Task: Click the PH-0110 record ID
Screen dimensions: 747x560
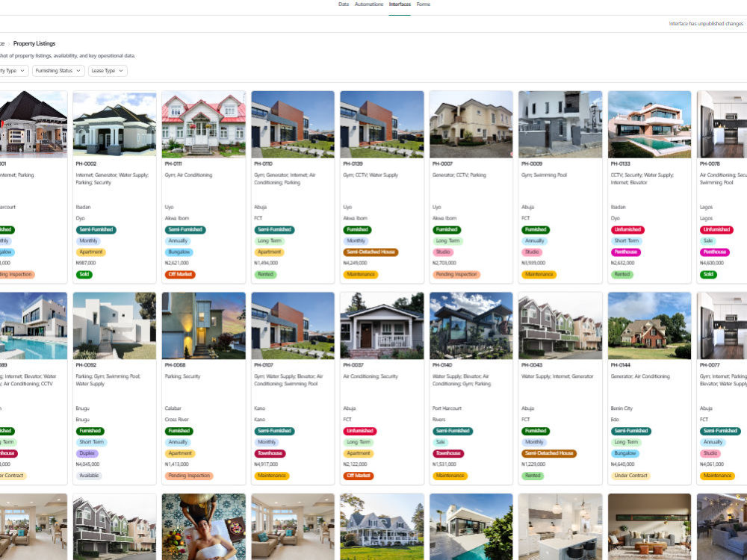Action: point(264,164)
